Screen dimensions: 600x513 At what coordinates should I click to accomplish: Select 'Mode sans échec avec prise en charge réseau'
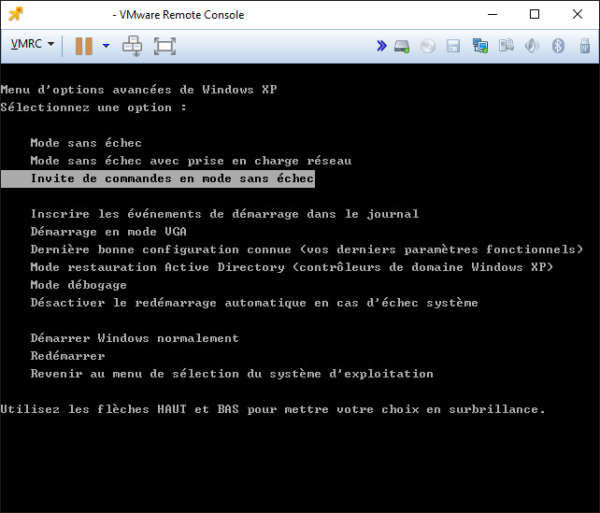point(191,161)
